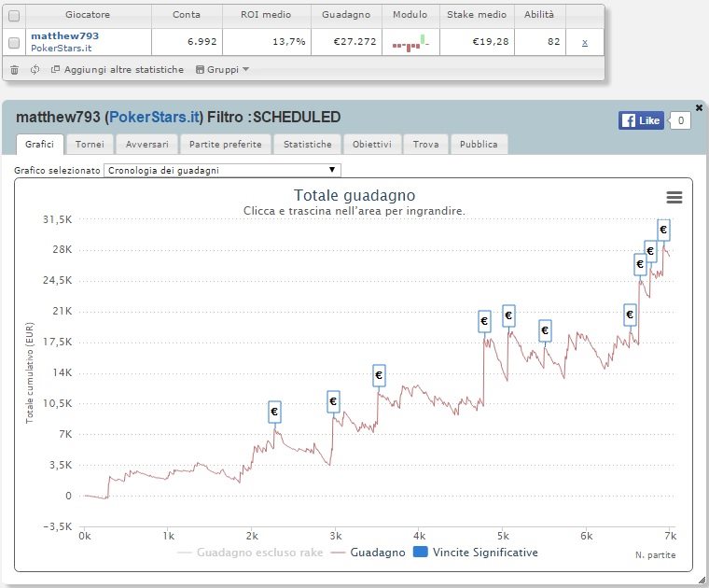709x588 pixels.
Task: Remove player via the x link
Action: [x=585, y=43]
